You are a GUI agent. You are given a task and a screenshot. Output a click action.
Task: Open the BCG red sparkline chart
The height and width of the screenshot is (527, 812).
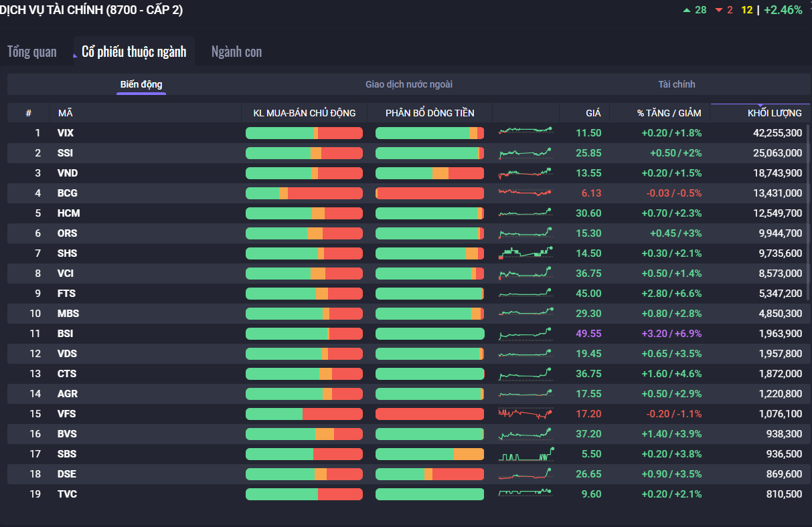525,193
